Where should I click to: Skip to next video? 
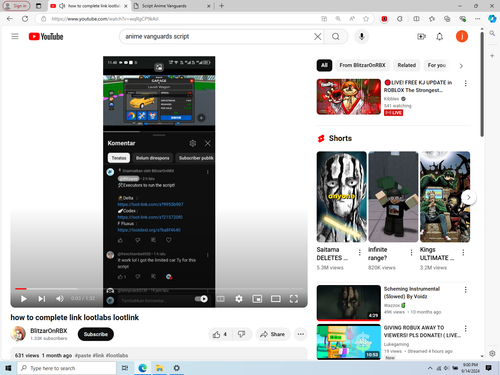tap(42, 299)
